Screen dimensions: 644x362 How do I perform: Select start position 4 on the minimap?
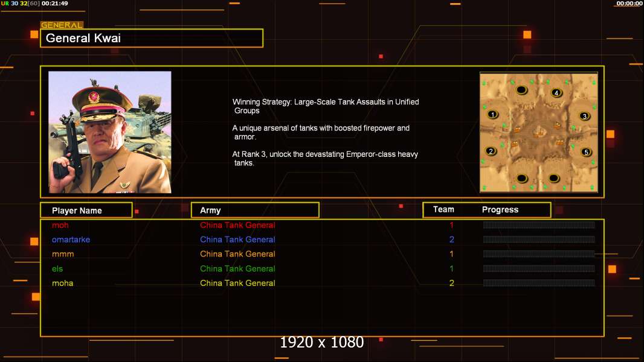[x=556, y=93]
